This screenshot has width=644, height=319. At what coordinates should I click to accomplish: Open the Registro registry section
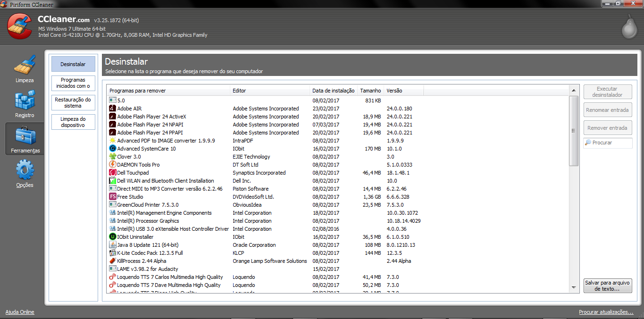point(25,104)
